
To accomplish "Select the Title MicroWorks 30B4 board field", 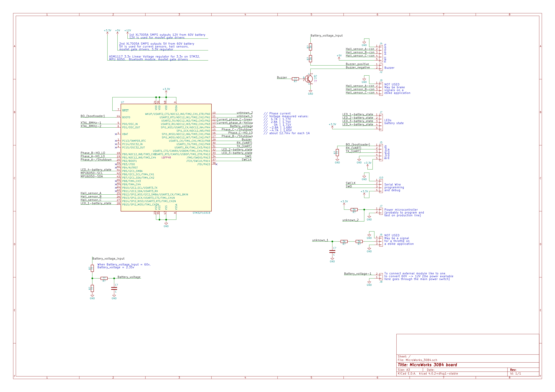I will click(x=427, y=365).
